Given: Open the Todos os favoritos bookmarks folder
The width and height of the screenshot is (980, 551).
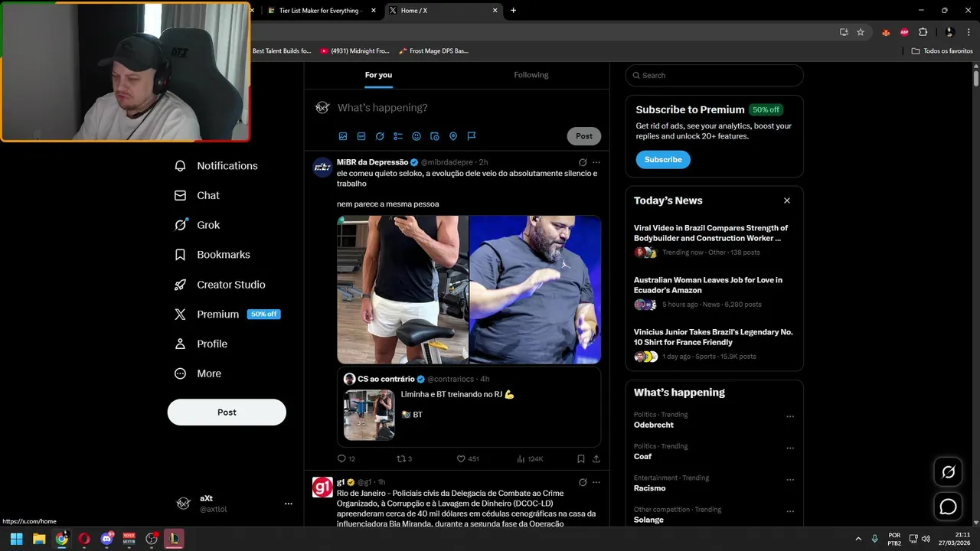Looking at the screenshot, I should [942, 51].
